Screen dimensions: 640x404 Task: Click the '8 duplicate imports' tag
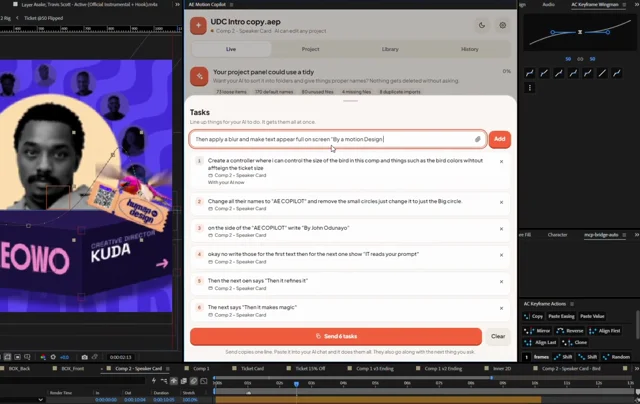[x=400, y=92]
